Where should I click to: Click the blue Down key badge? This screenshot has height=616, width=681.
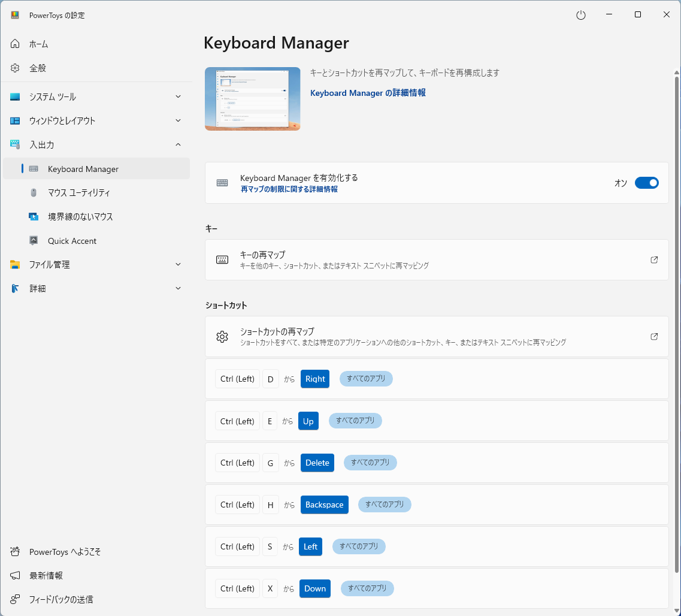[315, 588]
